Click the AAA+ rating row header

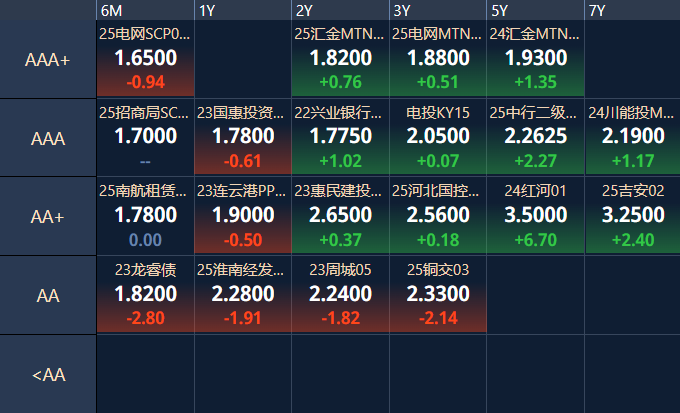[48, 60]
